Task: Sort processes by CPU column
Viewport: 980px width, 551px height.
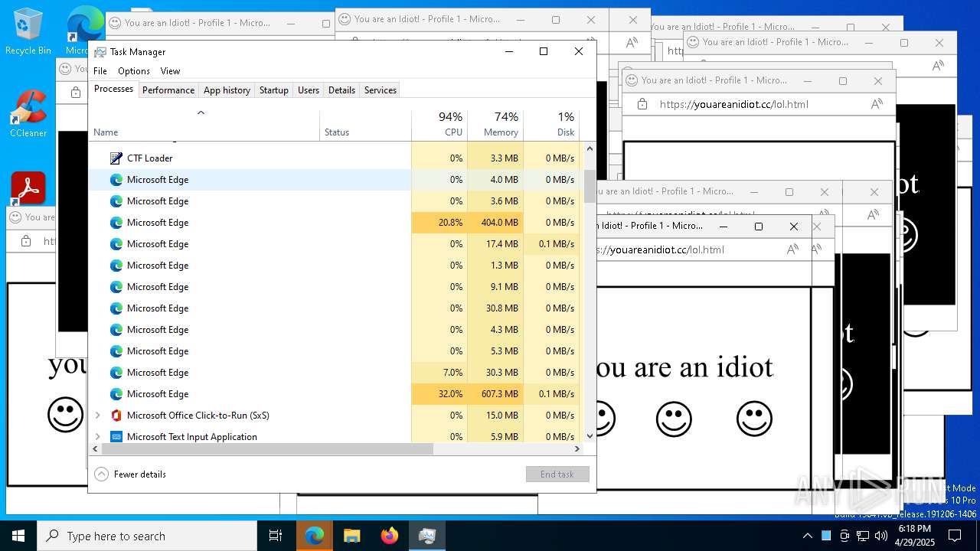Action: click(439, 126)
